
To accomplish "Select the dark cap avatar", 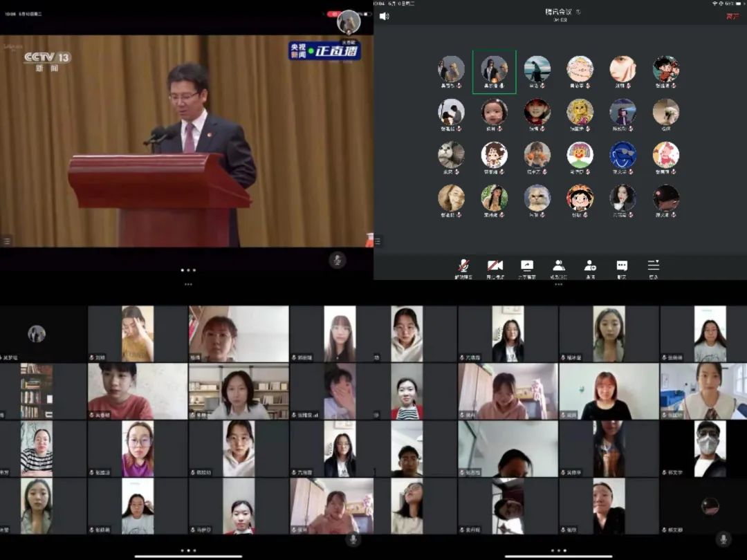I will coord(665,198).
